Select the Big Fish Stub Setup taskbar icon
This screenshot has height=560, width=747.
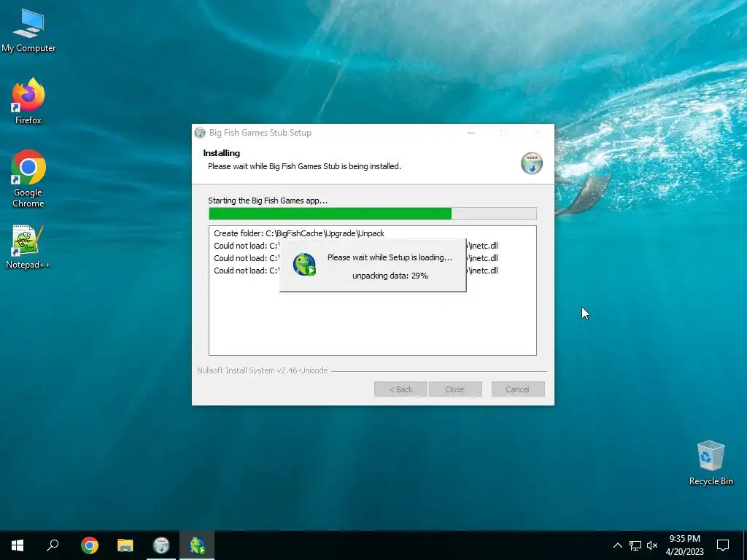[x=161, y=545]
